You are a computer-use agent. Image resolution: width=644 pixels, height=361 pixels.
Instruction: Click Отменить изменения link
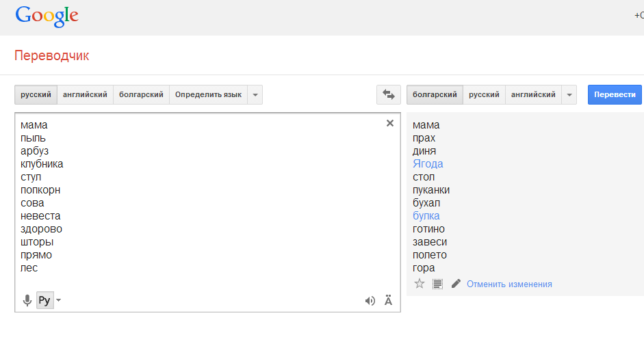pyautogui.click(x=509, y=284)
